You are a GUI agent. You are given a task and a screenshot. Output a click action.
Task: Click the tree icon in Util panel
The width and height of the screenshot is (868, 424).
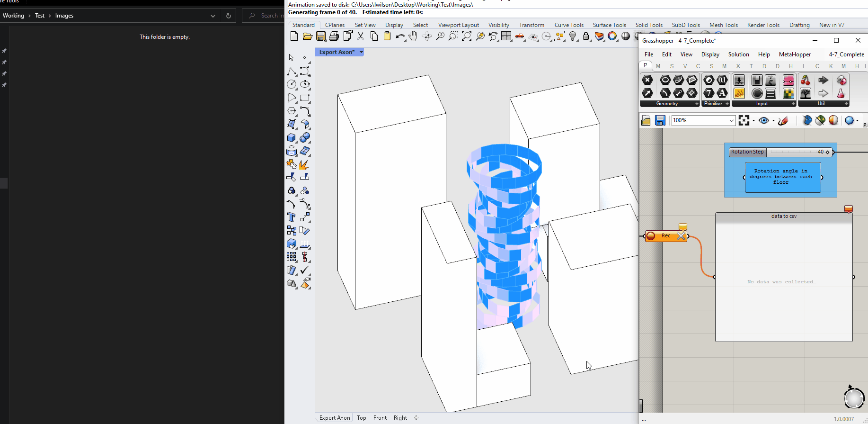tap(806, 93)
